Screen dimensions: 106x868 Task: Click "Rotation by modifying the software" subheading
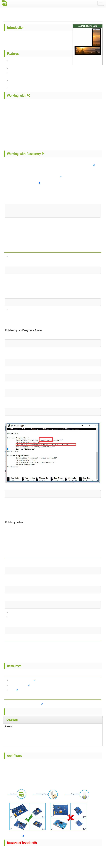[x=23, y=330]
